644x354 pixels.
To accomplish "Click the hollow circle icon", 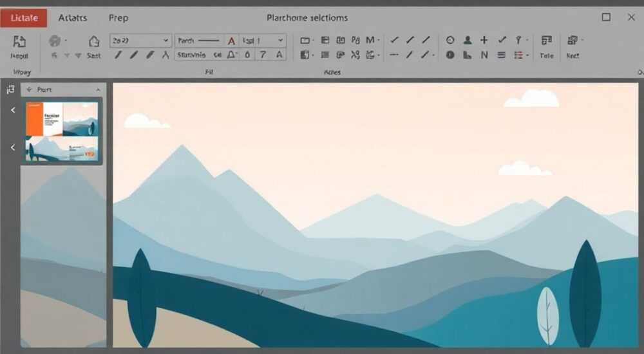I will (x=450, y=40).
